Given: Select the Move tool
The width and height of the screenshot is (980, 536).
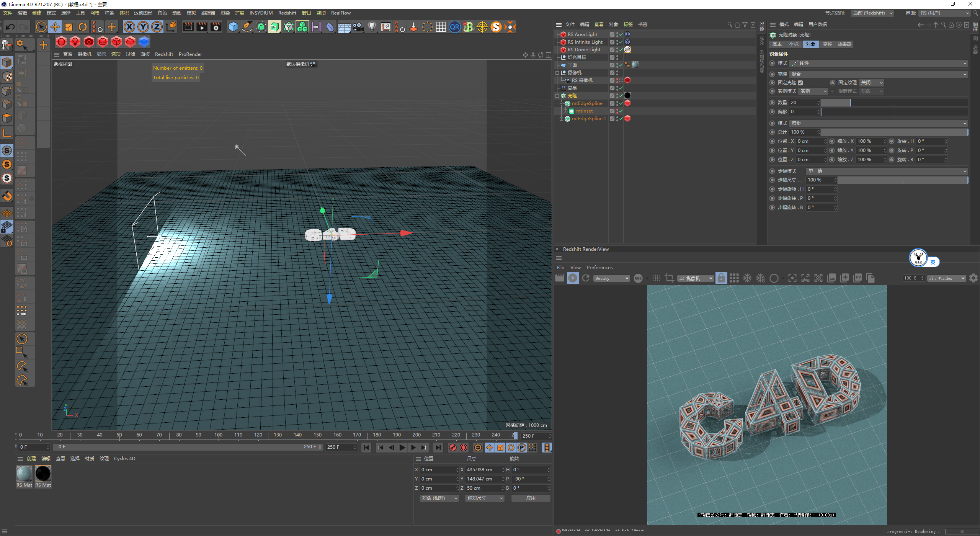Looking at the screenshot, I should pyautogui.click(x=55, y=27).
